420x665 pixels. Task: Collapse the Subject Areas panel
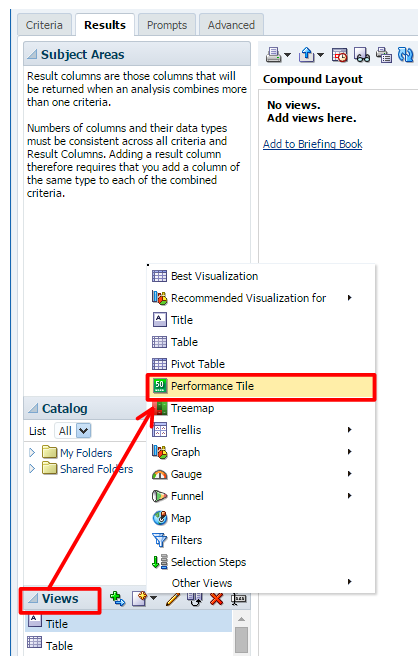click(32, 54)
